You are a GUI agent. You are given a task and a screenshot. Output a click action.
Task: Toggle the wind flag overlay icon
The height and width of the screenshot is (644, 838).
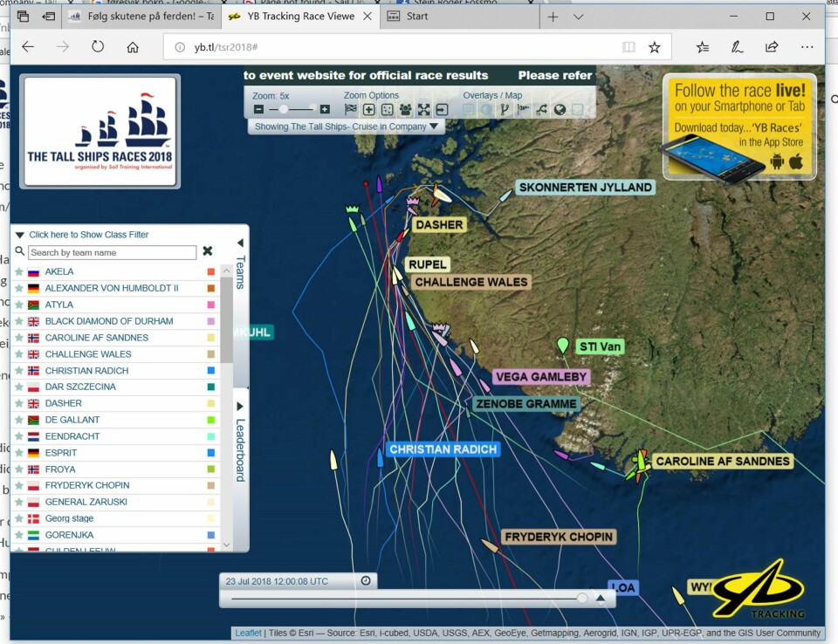coord(523,110)
